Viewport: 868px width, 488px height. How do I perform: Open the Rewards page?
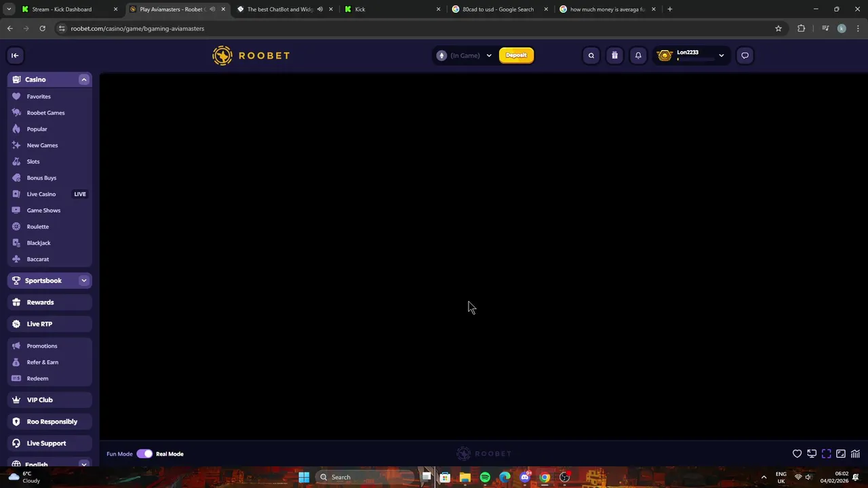(x=50, y=302)
